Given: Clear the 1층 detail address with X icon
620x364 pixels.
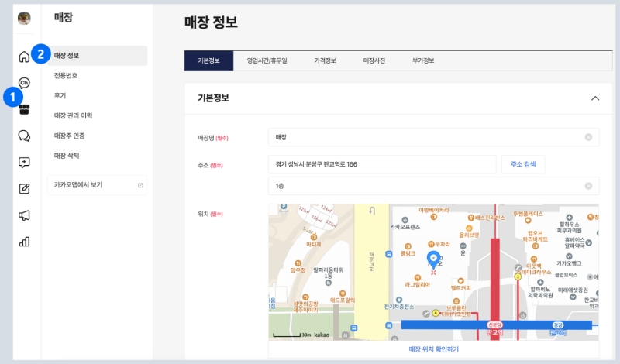Looking at the screenshot, I should (588, 186).
